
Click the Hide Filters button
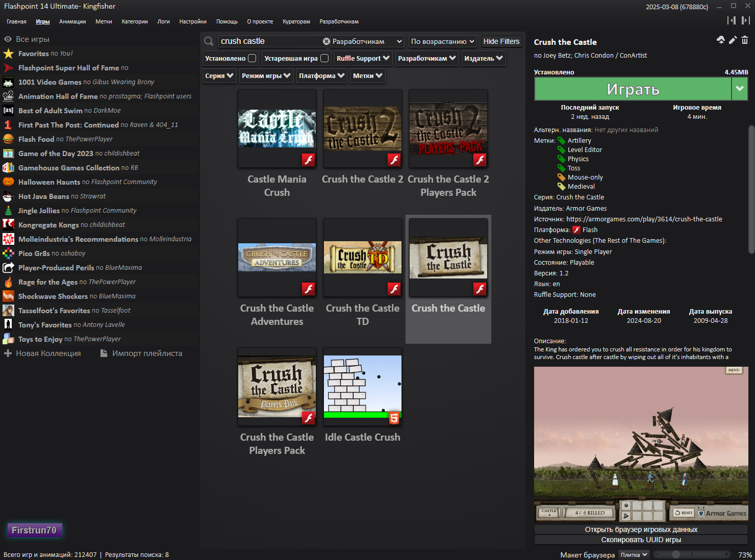click(x=501, y=41)
